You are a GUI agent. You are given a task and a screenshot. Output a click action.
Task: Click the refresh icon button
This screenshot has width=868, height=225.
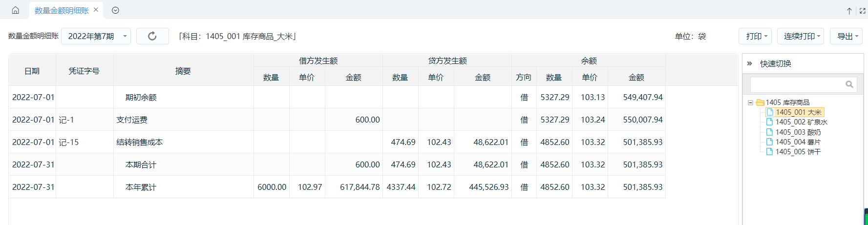click(x=152, y=36)
